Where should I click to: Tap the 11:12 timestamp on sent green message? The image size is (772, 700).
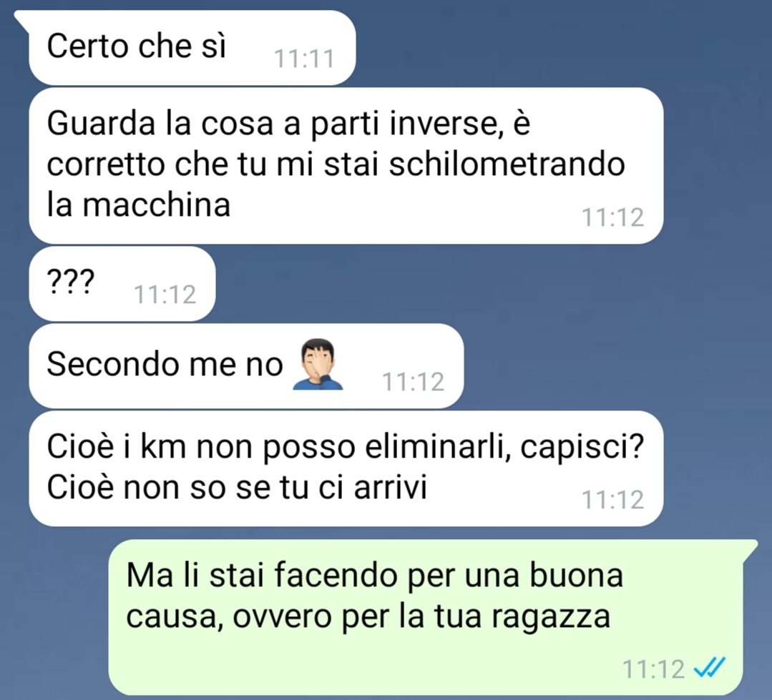(x=653, y=669)
